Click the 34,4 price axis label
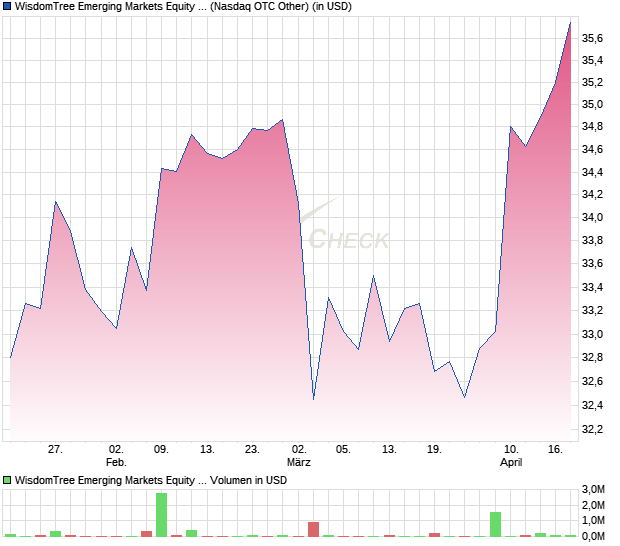This screenshot has width=620, height=546. point(592,172)
